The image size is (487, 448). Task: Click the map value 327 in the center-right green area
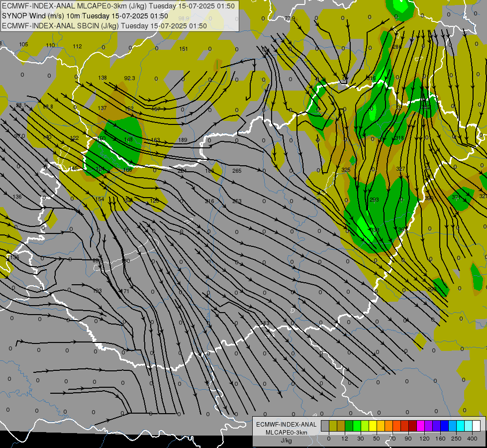click(x=400, y=169)
